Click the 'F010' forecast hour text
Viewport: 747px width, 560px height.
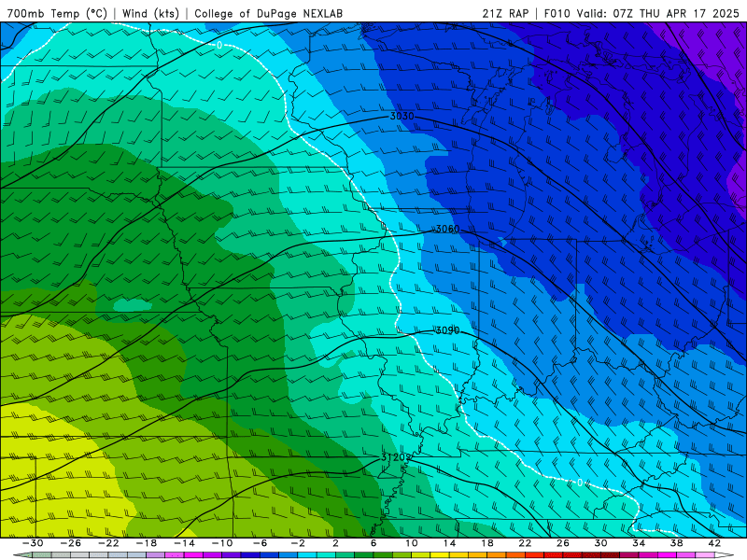click(557, 13)
